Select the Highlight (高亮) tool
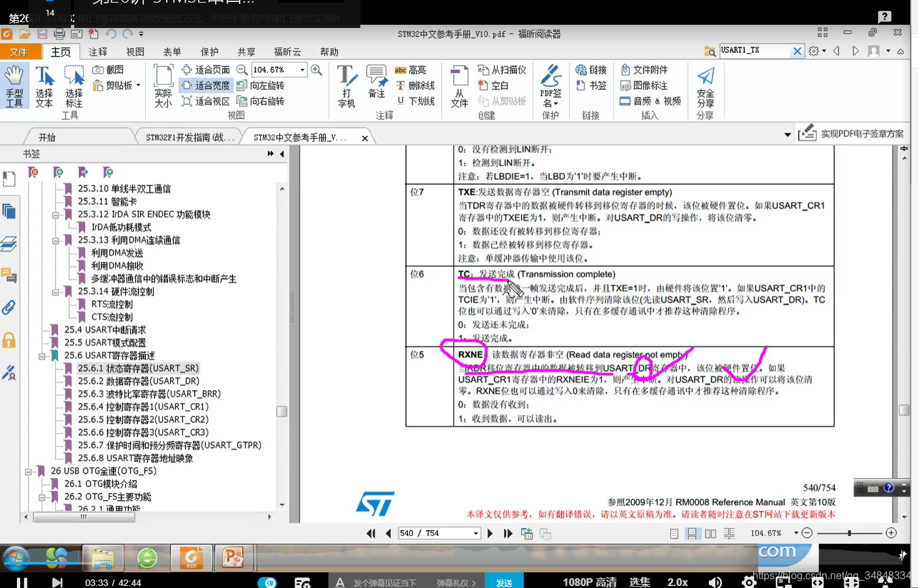This screenshot has height=588, width=918. tap(410, 70)
